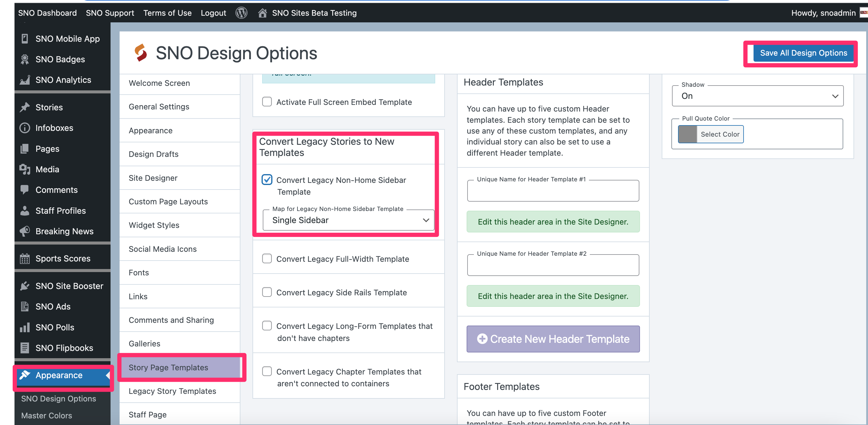Screen dimensions: 868x425
Task: Open Story Page Templates tab
Action: [169, 367]
